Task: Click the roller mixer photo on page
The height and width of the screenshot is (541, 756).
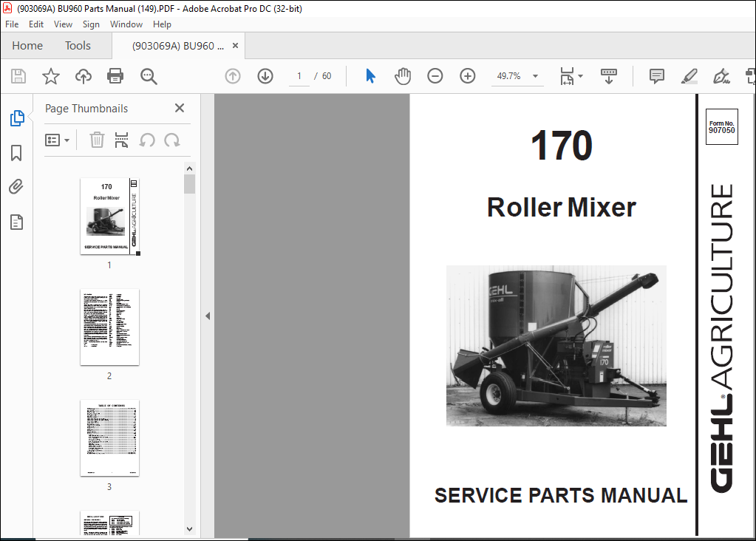Action: 556,346
